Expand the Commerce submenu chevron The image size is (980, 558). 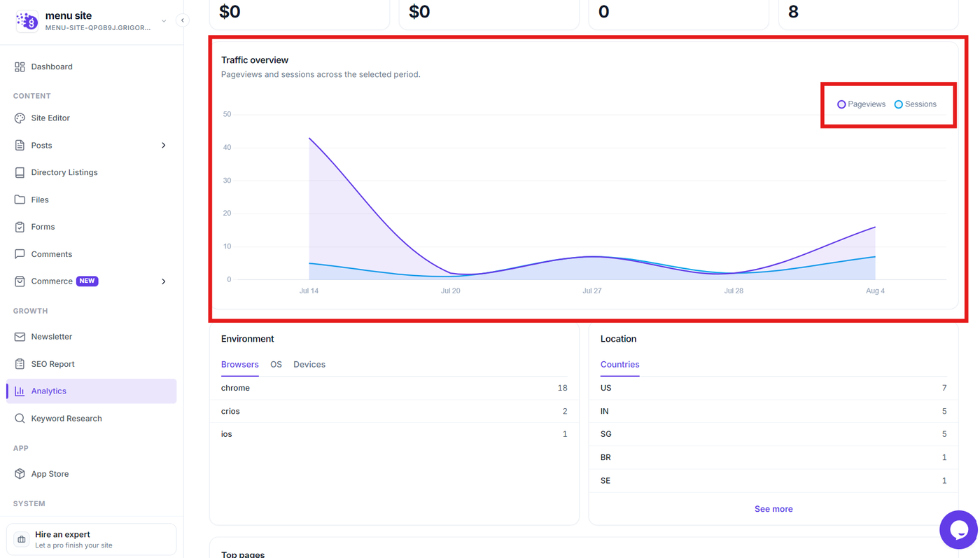coord(164,281)
